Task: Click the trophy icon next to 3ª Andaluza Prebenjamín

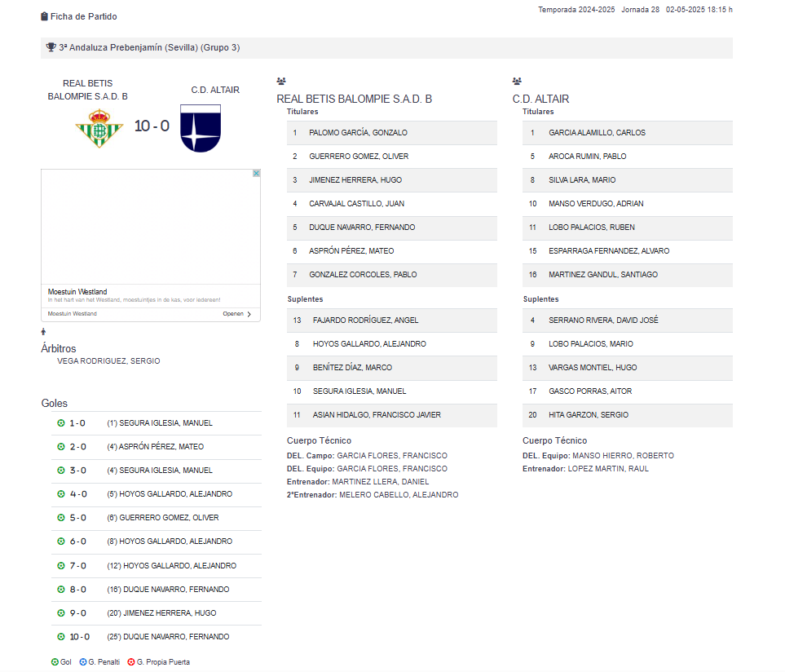Action: click(x=51, y=47)
